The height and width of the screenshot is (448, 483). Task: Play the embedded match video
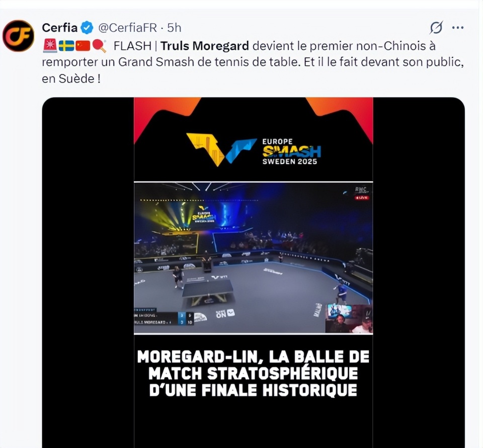[x=253, y=258]
